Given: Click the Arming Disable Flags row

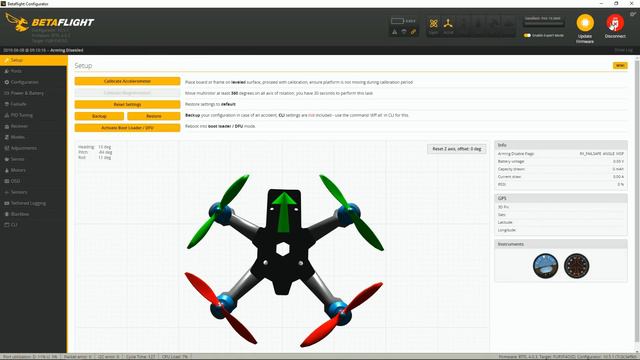Looking at the screenshot, I should (x=561, y=154).
